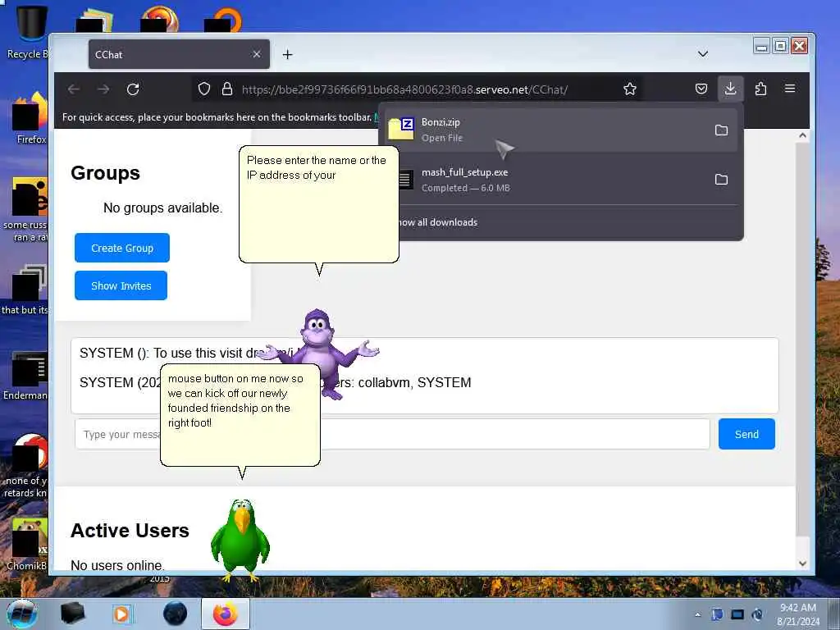
Task: Open the ChomikBox desktop icon
Action: (x=28, y=544)
